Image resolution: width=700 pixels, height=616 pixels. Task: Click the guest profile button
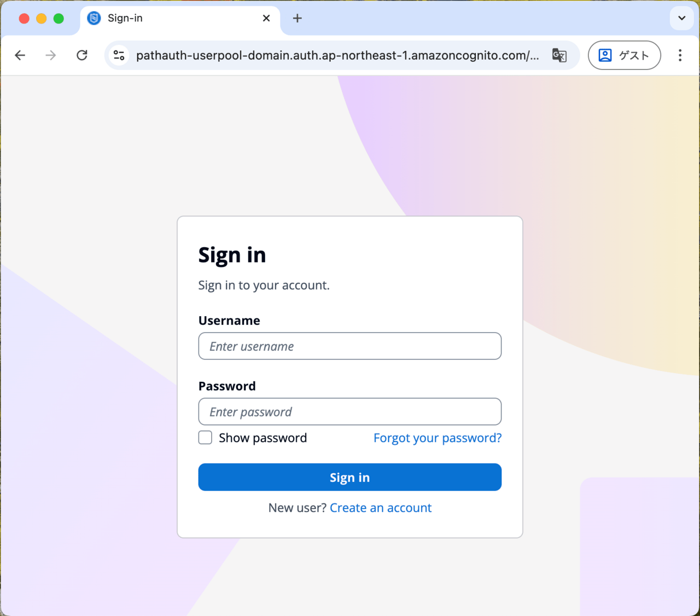coord(625,55)
